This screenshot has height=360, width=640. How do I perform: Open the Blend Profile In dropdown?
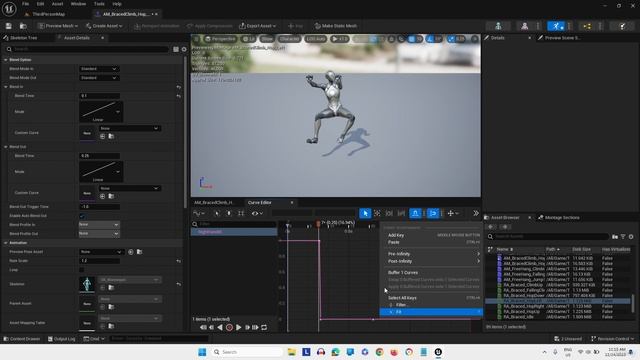[99, 224]
